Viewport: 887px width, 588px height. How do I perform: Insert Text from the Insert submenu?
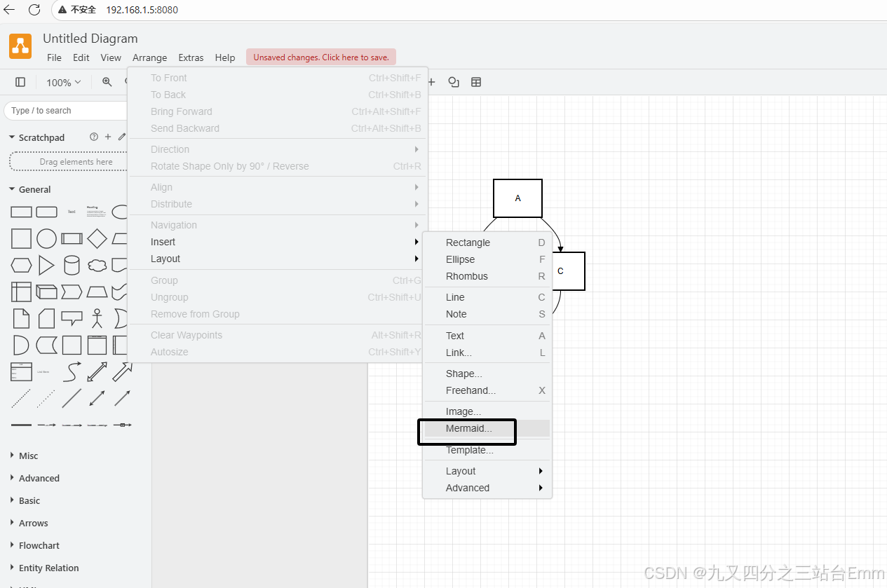coord(487,336)
